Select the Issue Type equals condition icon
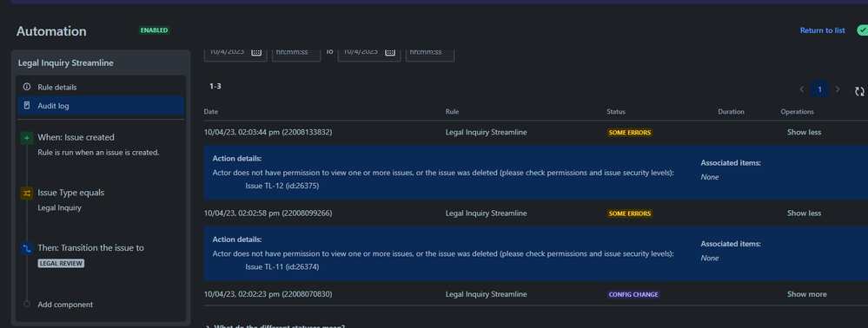The image size is (868, 328). 27,193
